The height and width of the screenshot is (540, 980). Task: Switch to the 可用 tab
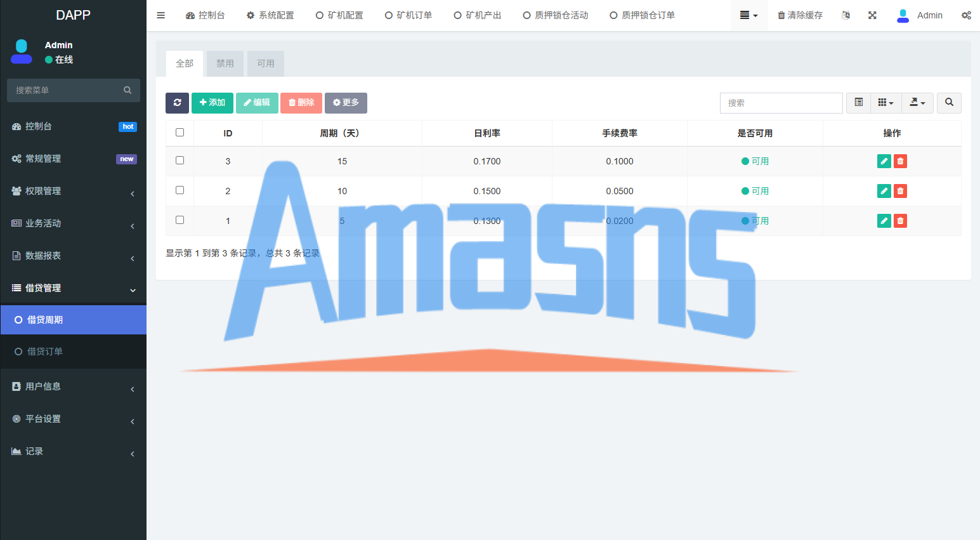pos(266,63)
